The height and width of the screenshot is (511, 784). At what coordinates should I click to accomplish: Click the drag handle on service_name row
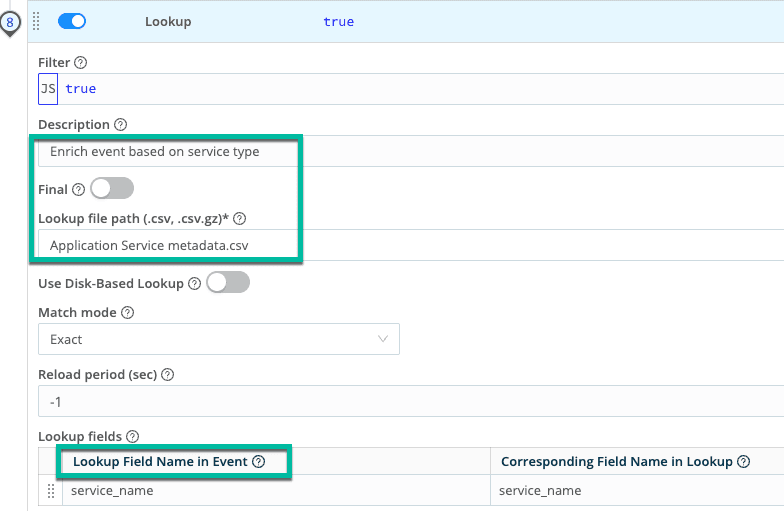coord(51,491)
